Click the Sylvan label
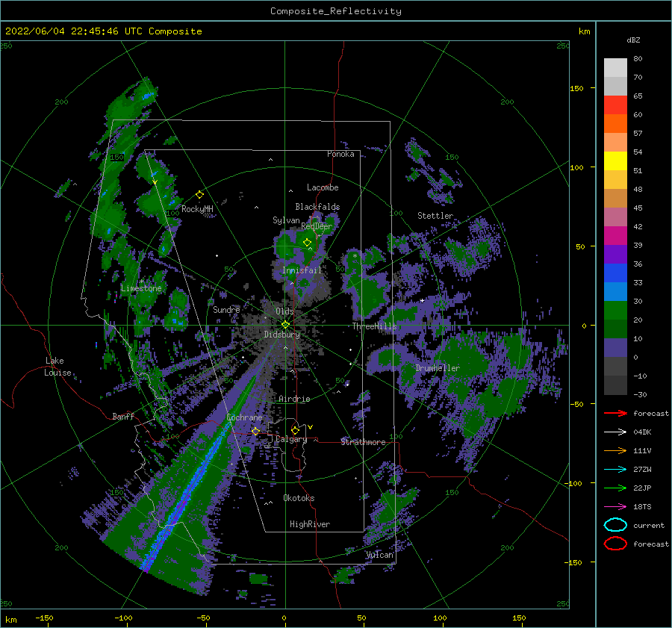This screenshot has width=672, height=628. (286, 220)
